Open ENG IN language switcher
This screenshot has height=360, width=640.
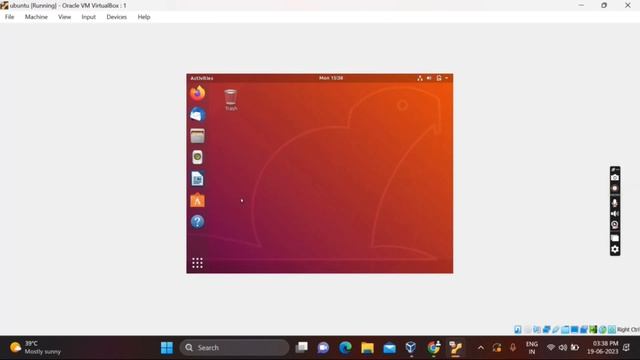tap(531, 348)
